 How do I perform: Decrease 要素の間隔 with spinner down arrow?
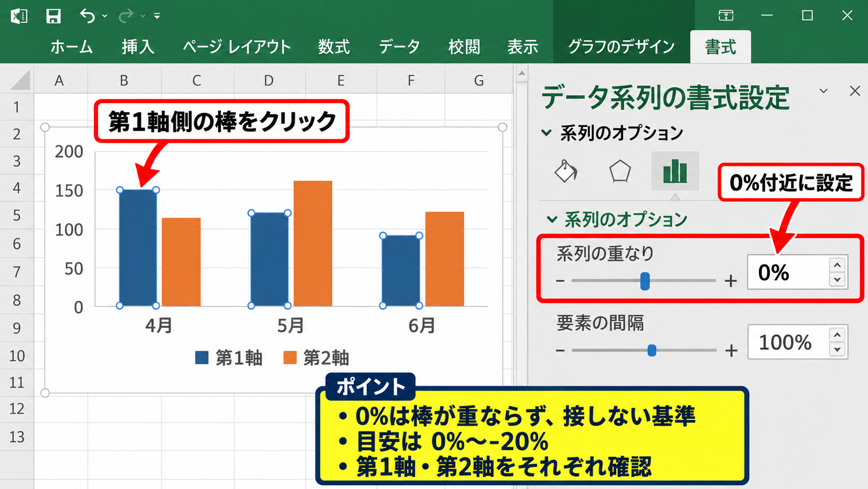click(x=837, y=349)
